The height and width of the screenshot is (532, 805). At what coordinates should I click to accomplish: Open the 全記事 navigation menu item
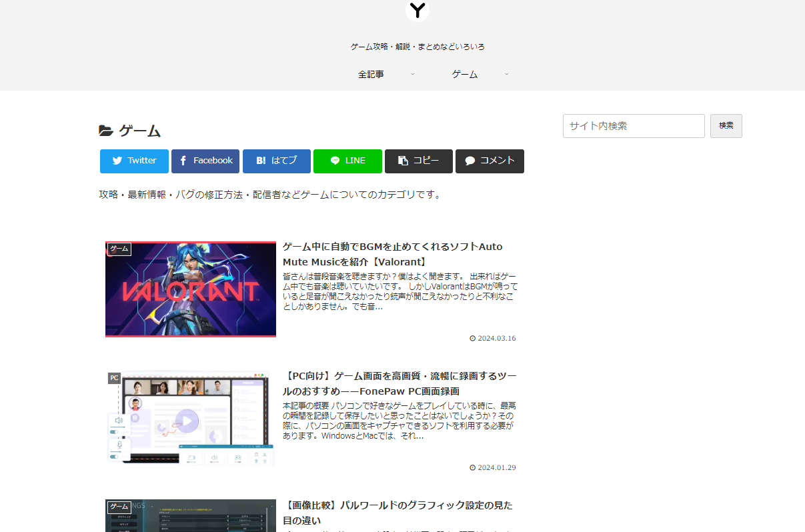[x=371, y=74]
